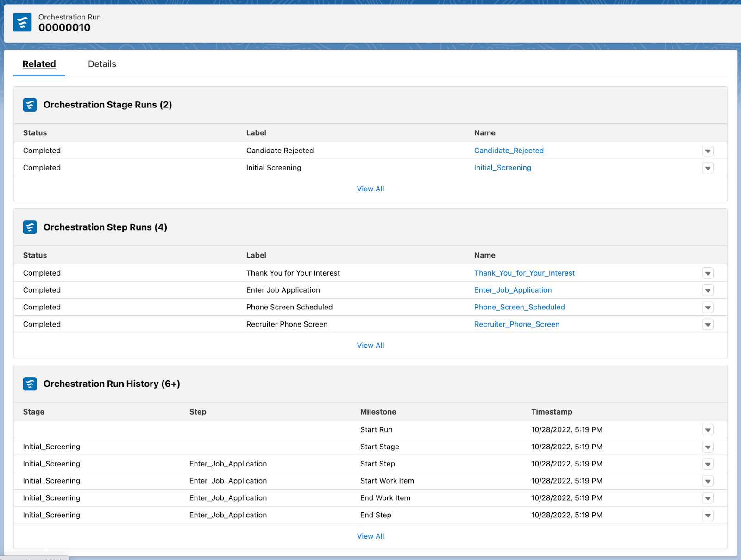Open the Phone_Screen_Scheduled step link

[x=519, y=307]
